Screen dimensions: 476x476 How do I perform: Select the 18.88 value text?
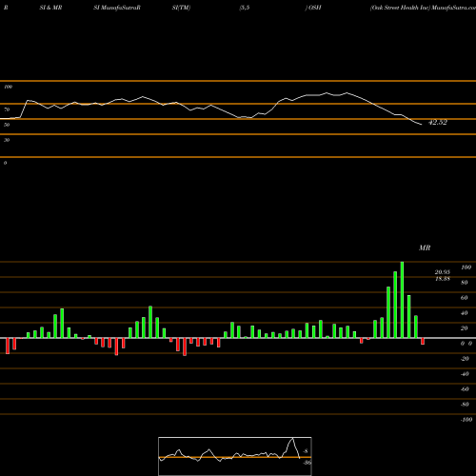click(443, 279)
